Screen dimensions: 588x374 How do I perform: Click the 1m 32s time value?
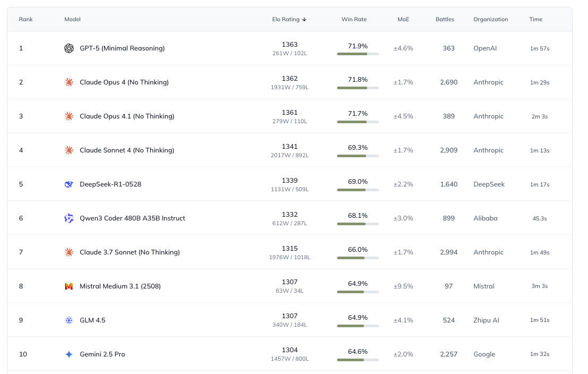point(540,354)
